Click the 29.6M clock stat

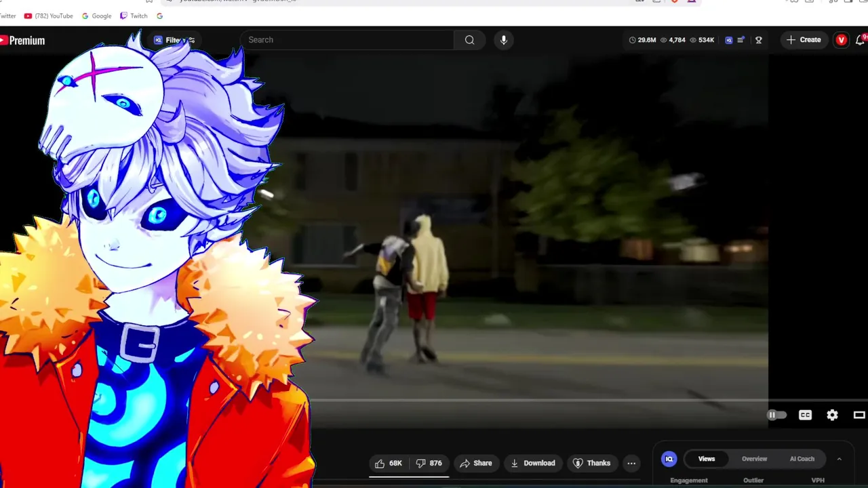click(642, 40)
